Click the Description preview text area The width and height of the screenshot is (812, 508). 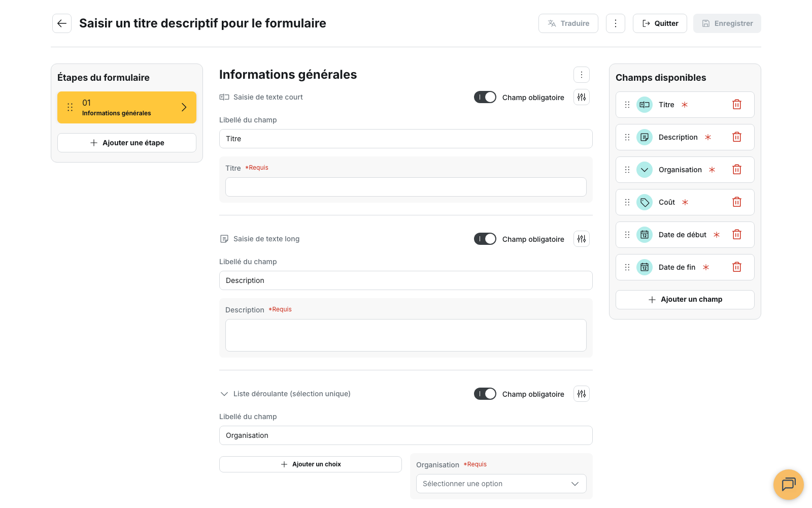point(406,335)
